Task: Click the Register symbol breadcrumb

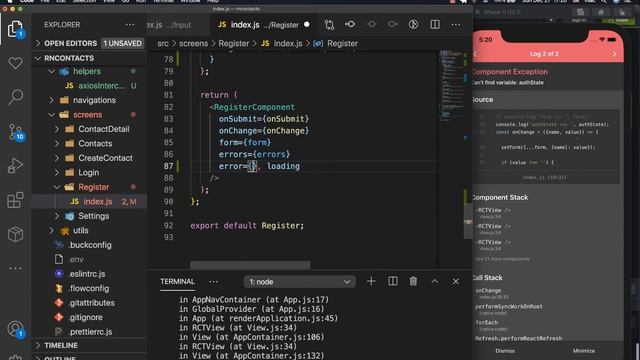Action: [335, 43]
